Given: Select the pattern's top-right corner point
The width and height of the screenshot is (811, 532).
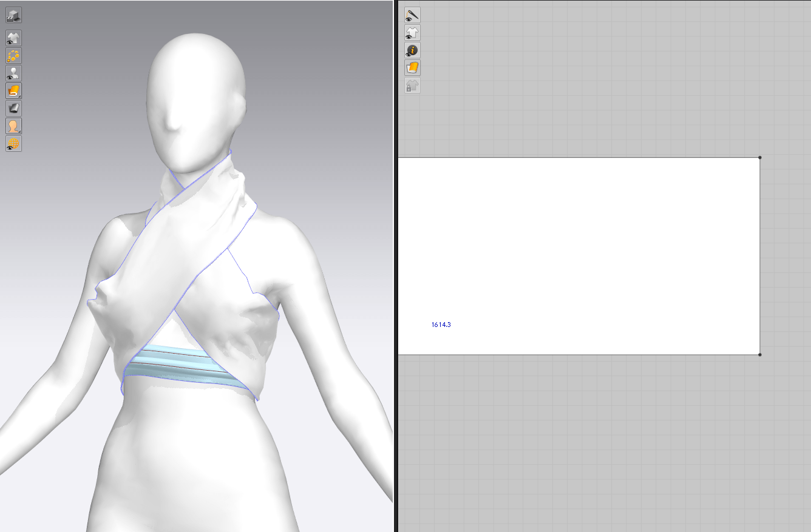Looking at the screenshot, I should [x=760, y=158].
